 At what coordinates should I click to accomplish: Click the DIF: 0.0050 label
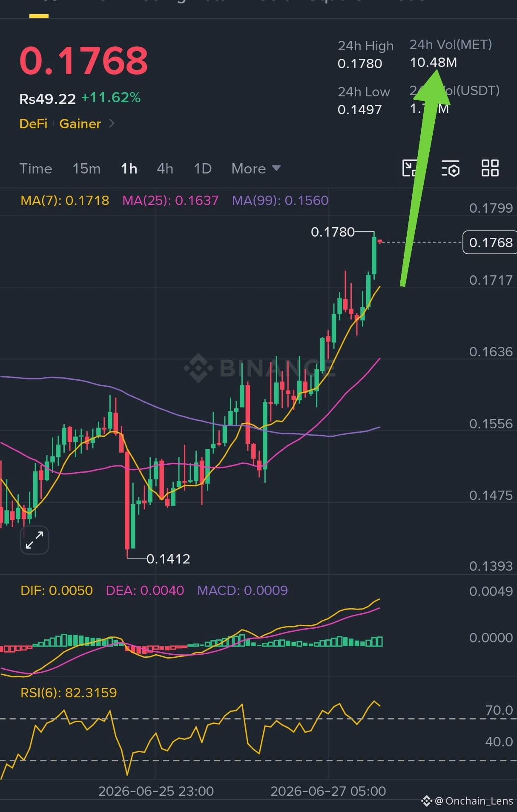[57, 590]
